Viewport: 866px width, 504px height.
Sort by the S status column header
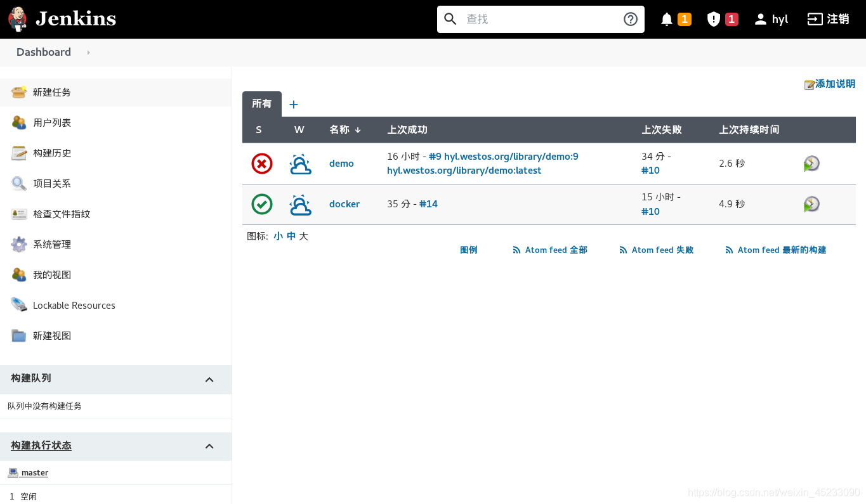pyautogui.click(x=259, y=129)
